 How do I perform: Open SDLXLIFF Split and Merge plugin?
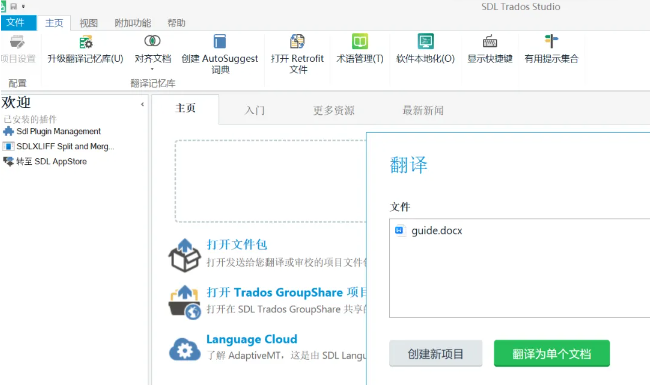click(x=65, y=146)
